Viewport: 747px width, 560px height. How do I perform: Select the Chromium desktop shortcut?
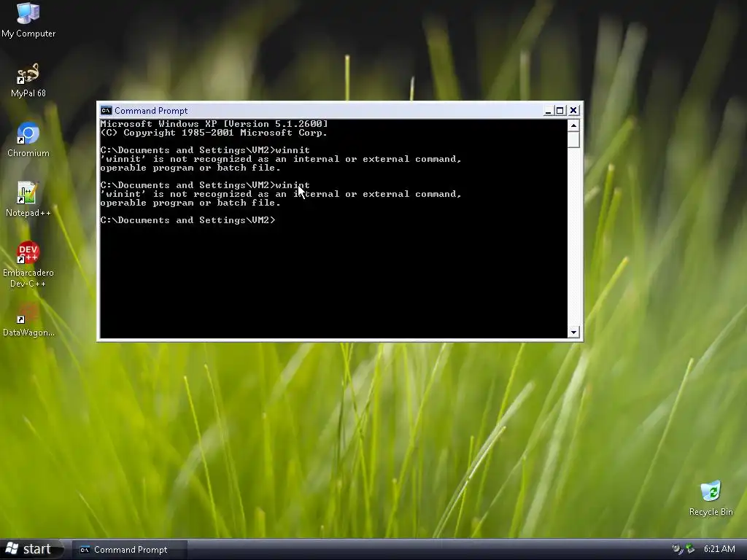[28, 140]
